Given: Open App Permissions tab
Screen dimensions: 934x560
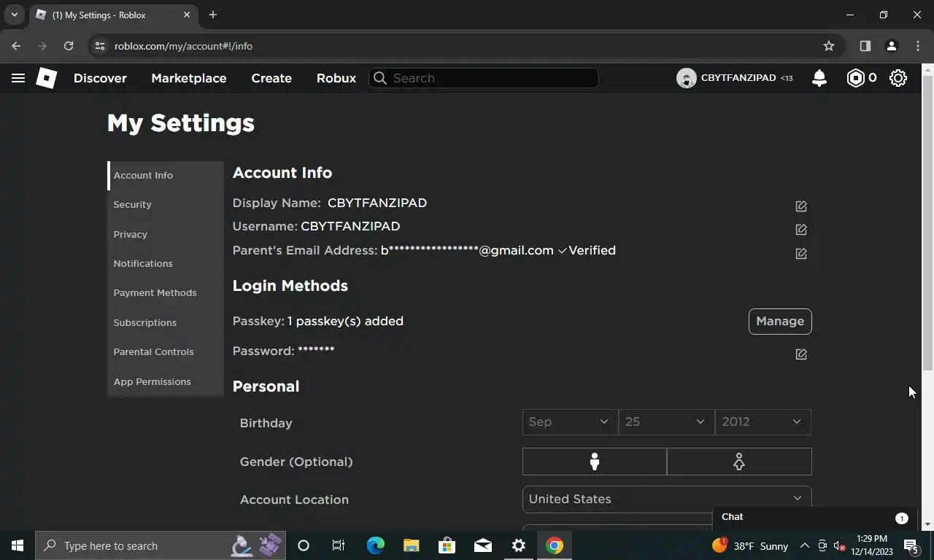Looking at the screenshot, I should click(166, 381).
